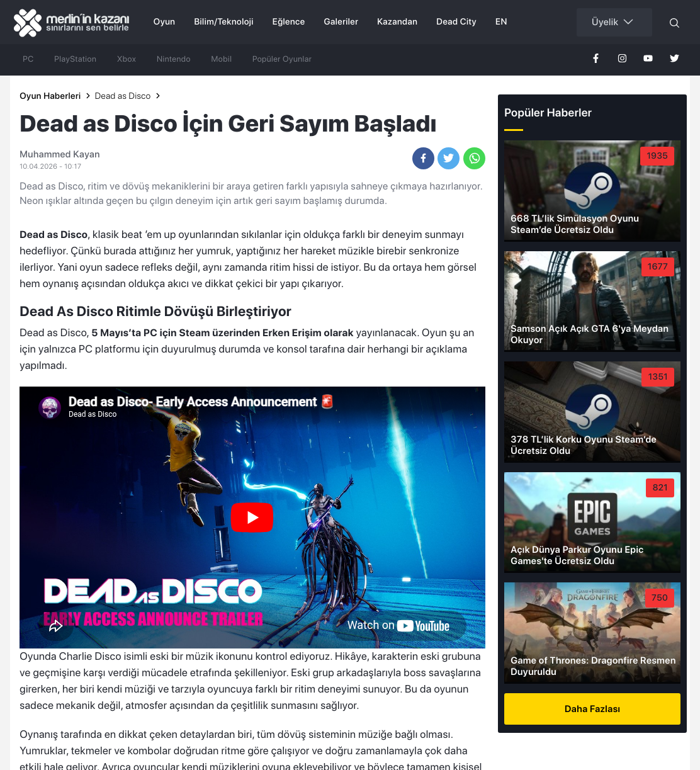The image size is (700, 770).
Task: Select the Nintendo platform tab
Action: coord(174,59)
